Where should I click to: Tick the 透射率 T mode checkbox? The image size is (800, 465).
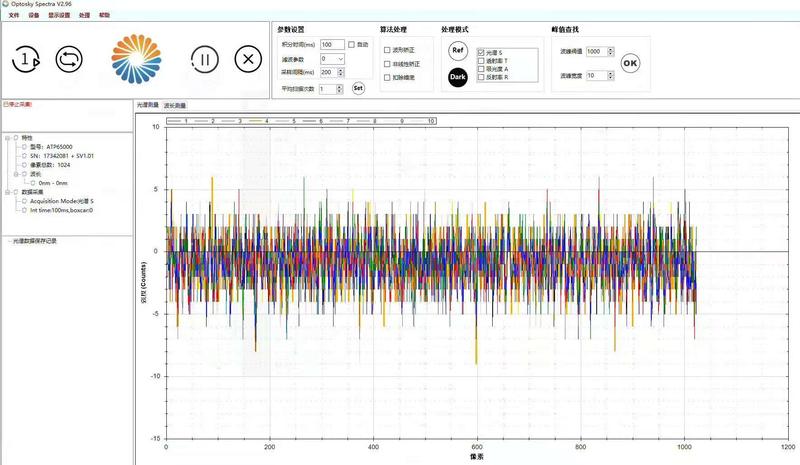pyautogui.click(x=481, y=60)
